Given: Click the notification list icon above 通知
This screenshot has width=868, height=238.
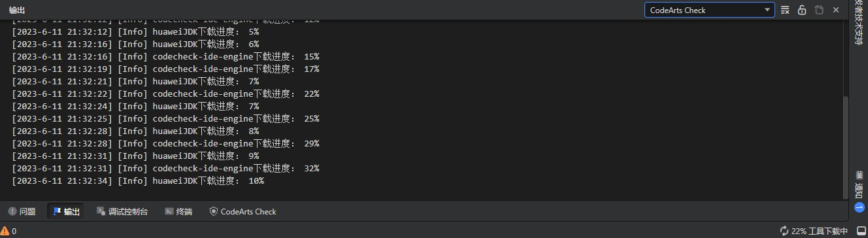Looking at the screenshot, I should point(860,175).
